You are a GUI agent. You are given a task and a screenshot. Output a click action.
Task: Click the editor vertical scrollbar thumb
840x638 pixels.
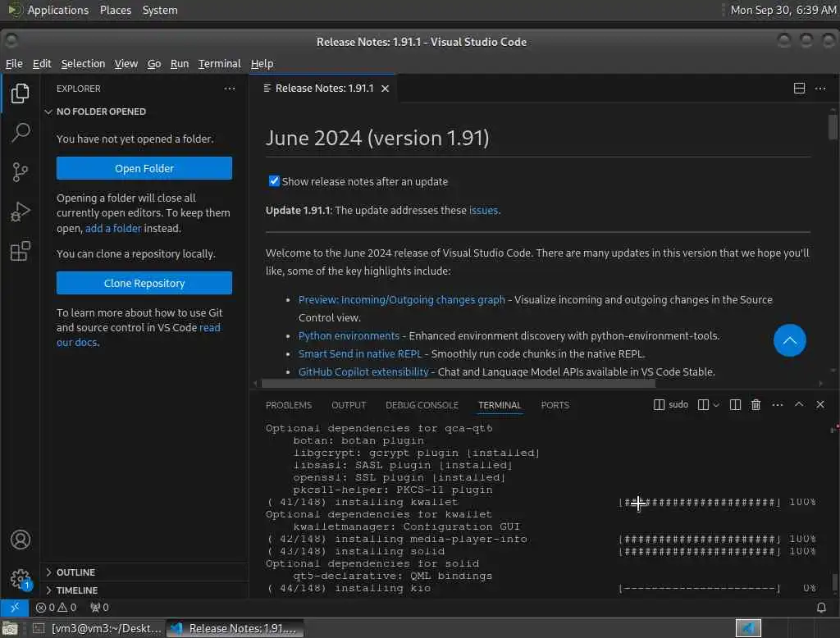tap(833, 126)
